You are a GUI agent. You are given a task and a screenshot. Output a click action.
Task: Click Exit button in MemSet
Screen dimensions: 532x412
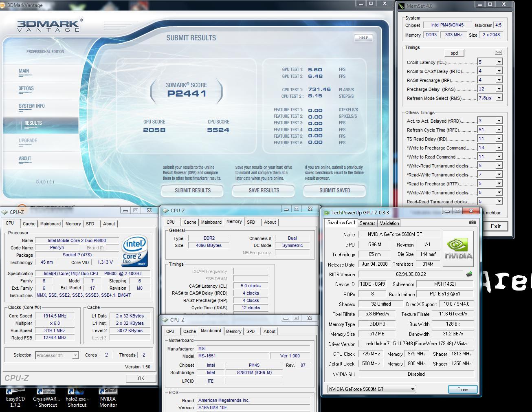[496, 226]
